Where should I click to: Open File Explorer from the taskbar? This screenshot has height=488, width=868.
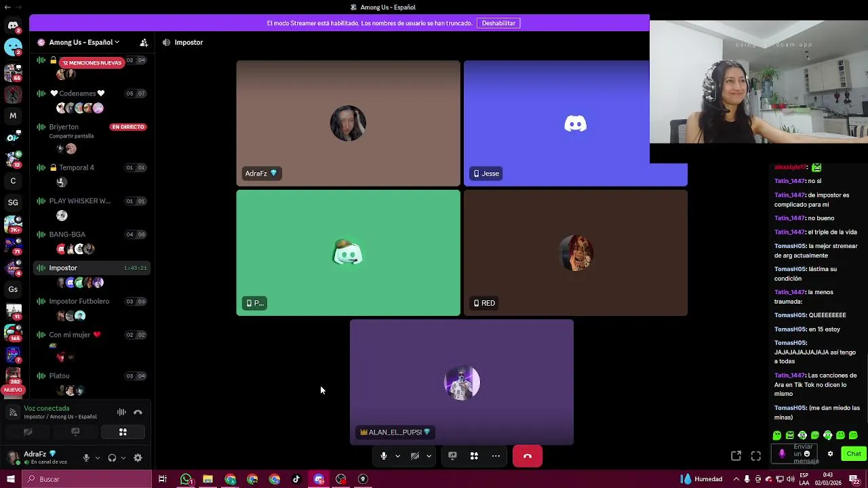tap(208, 479)
